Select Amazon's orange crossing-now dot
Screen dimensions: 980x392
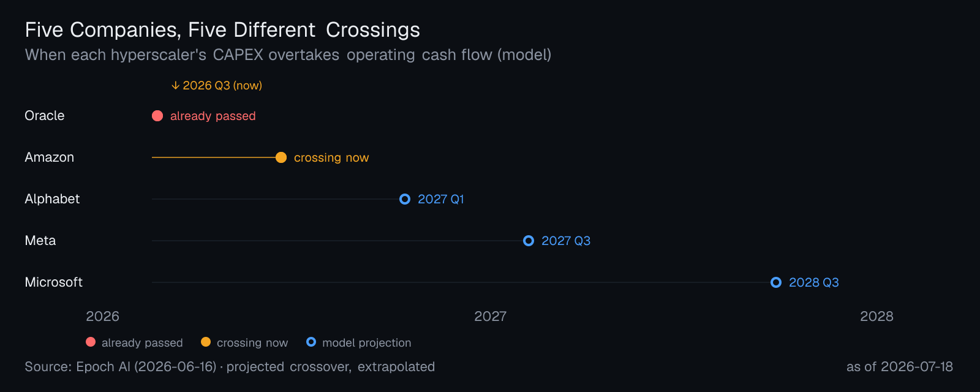point(281,157)
